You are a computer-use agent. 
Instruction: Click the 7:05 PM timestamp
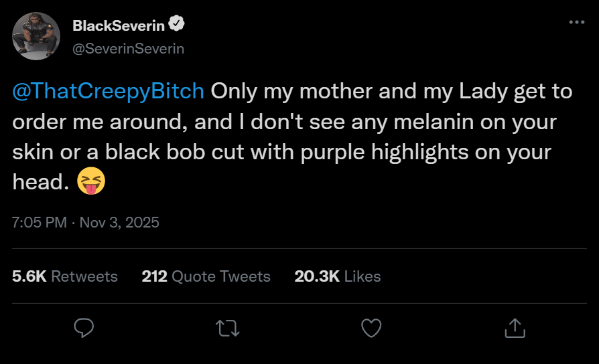[39, 222]
